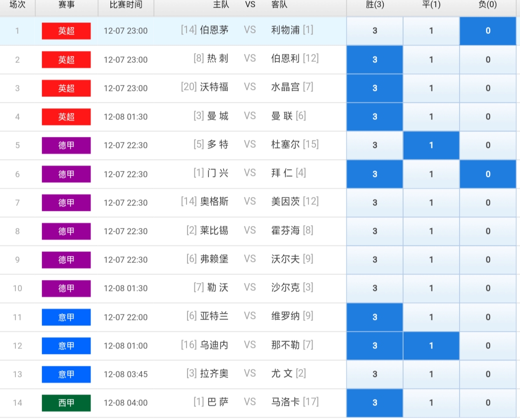Click away team 拜仁 name
Viewport: 520px width, 420px height.
pos(282,173)
